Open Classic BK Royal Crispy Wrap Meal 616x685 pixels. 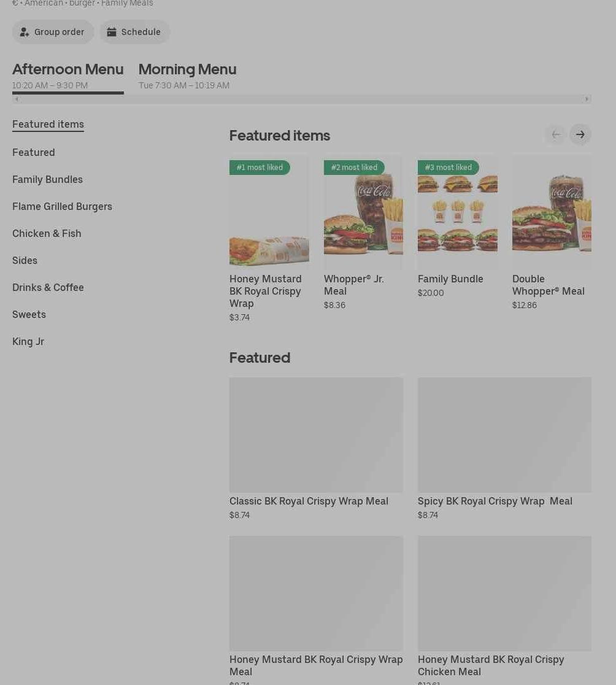(x=316, y=435)
